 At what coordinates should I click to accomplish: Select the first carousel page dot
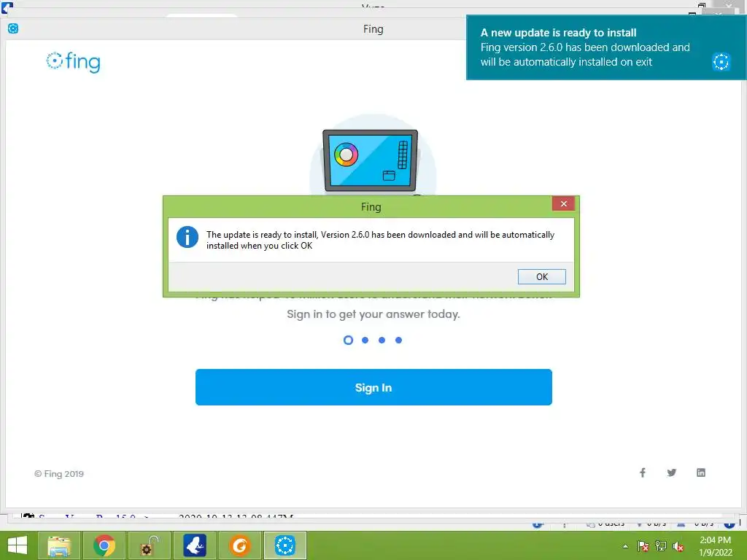[x=348, y=340]
